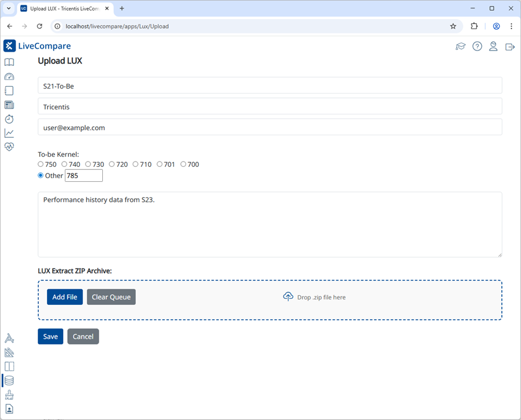Click the reports newspaper icon
Screen dimensions: 521x420
coord(9,105)
